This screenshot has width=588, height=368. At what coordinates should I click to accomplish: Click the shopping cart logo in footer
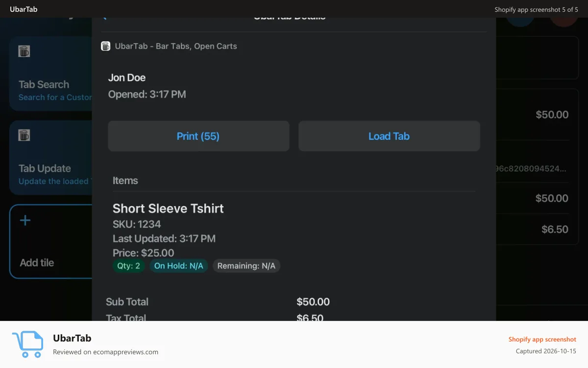27,344
